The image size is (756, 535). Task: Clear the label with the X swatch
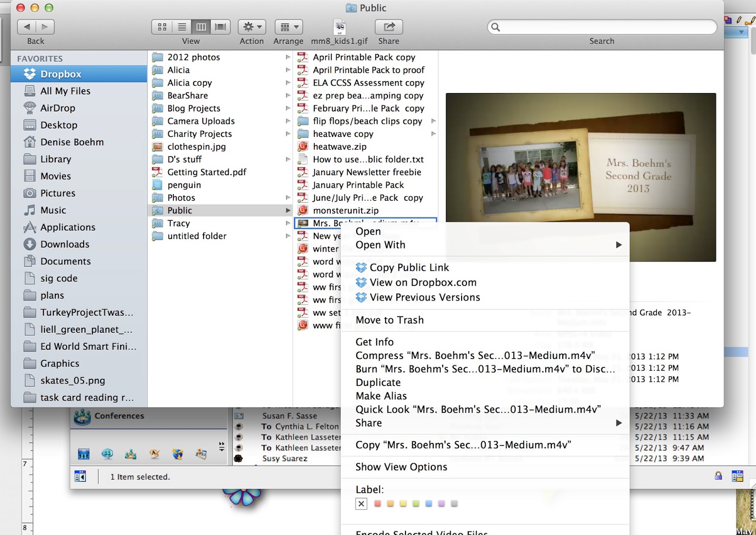(x=361, y=504)
